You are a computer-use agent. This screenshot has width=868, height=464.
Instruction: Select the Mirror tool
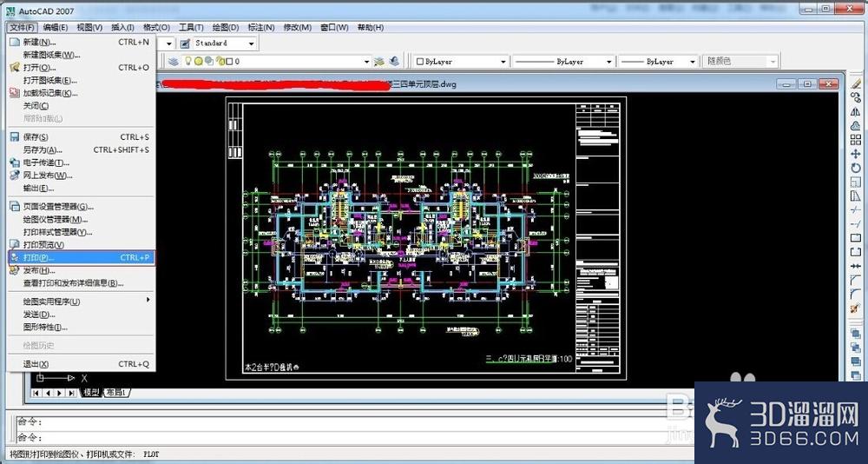point(856,111)
